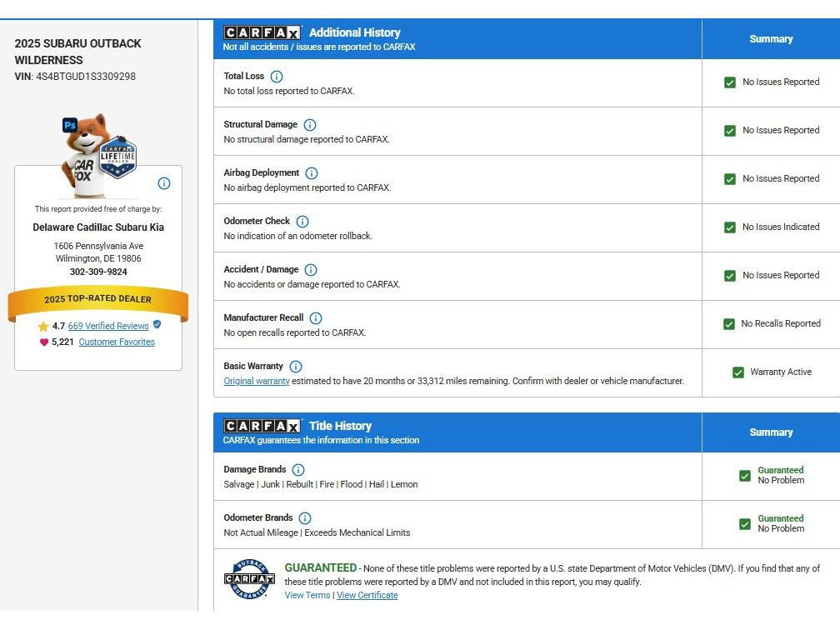Open the Odometer Check info icon
The height and width of the screenshot is (630, 840).
(x=302, y=222)
